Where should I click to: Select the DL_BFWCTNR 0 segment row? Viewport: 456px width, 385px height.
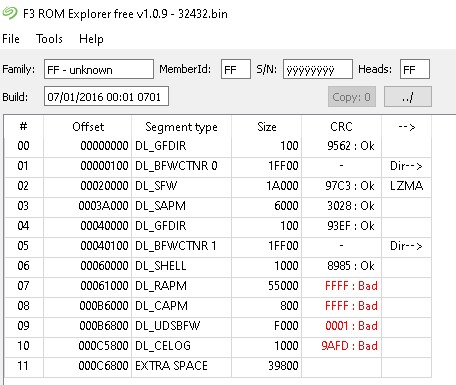218,166
